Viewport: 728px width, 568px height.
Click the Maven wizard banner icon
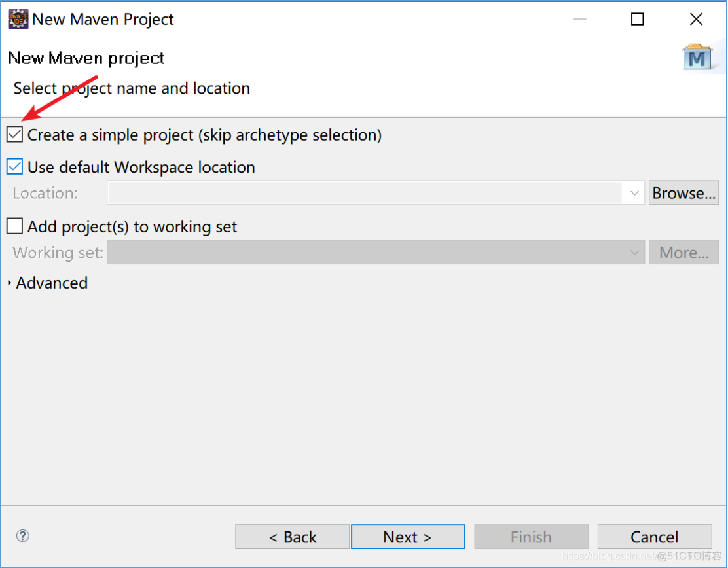(x=697, y=58)
